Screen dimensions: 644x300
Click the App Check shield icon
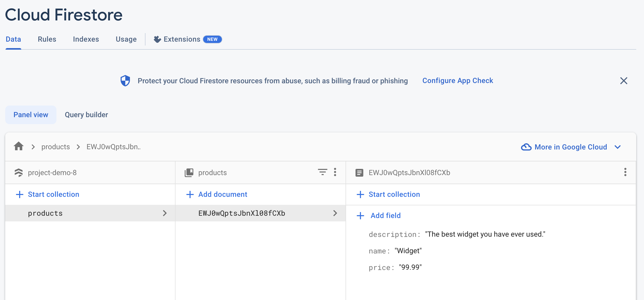pos(125,81)
